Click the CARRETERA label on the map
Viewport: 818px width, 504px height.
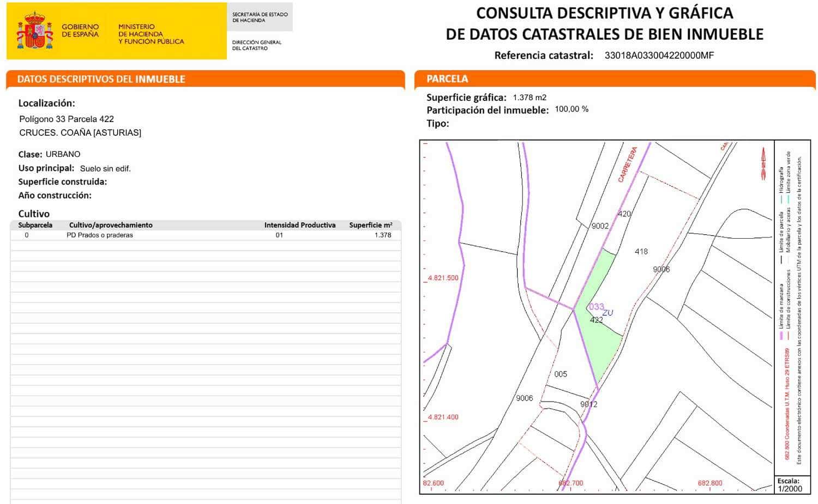pos(628,163)
